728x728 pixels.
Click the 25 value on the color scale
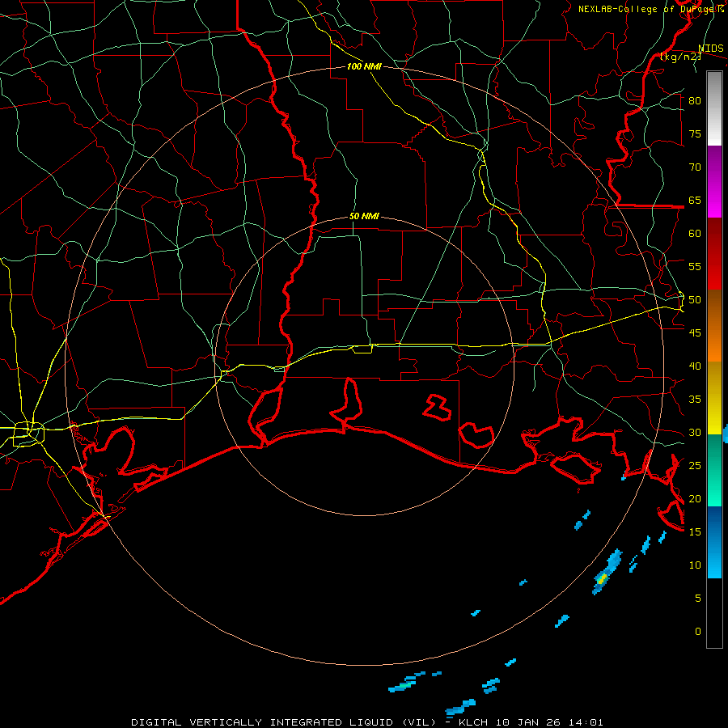[695, 466]
